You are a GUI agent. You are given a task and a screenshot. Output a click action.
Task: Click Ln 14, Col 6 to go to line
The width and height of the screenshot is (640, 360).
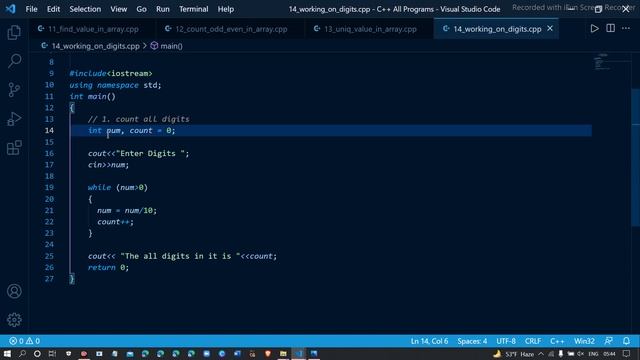click(429, 341)
